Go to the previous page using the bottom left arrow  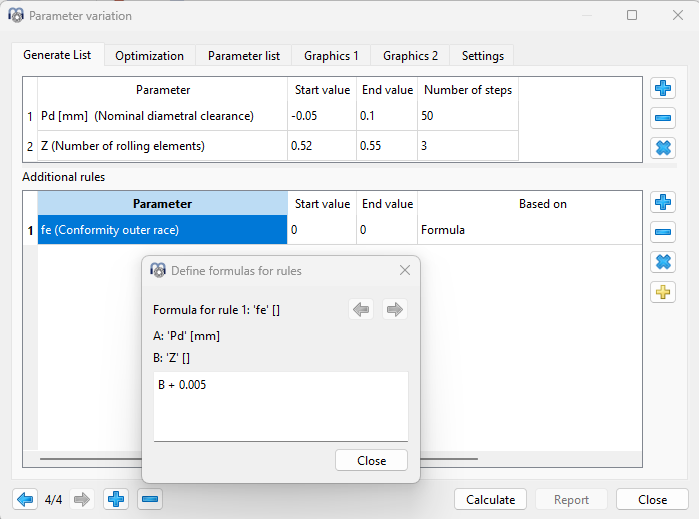pos(25,499)
